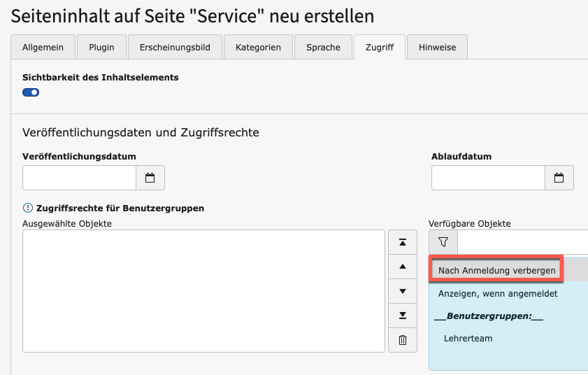Move selected object to bottom

click(403, 316)
